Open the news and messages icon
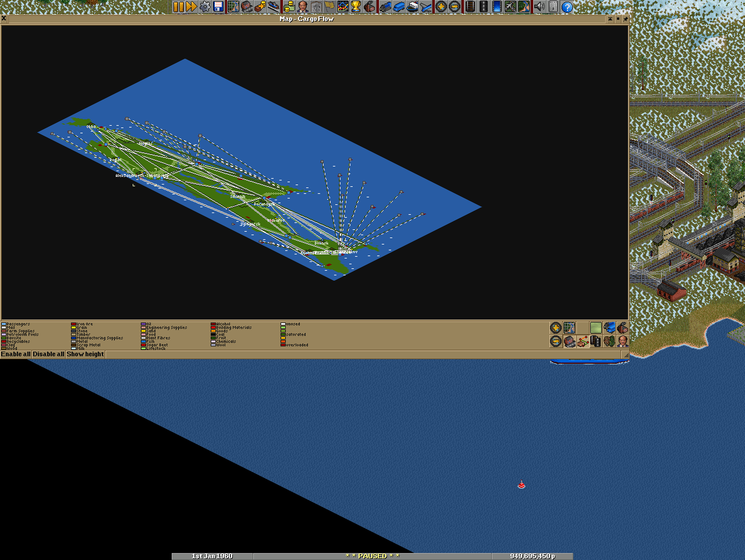The width and height of the screenshot is (745, 560). 553,7
